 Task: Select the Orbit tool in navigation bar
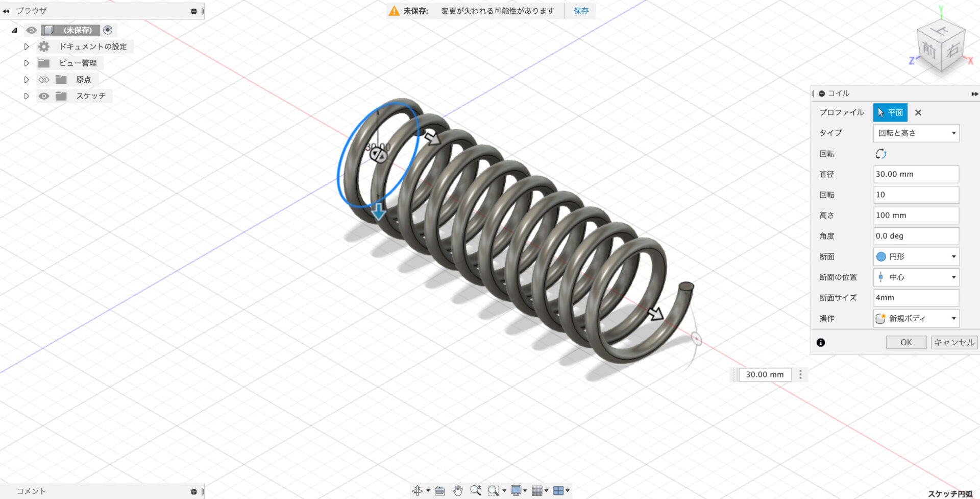point(417,491)
